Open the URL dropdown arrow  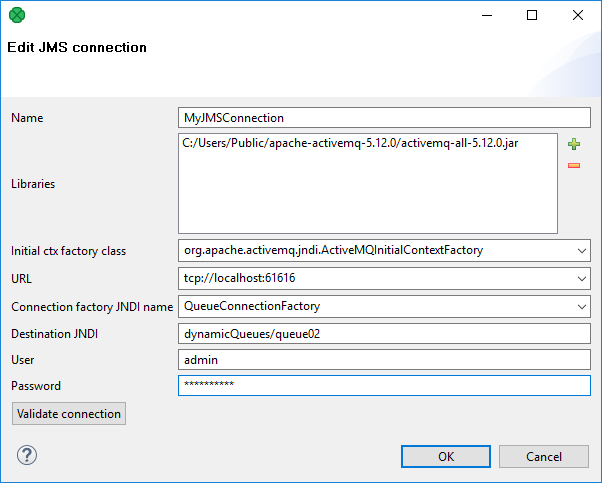click(582, 279)
